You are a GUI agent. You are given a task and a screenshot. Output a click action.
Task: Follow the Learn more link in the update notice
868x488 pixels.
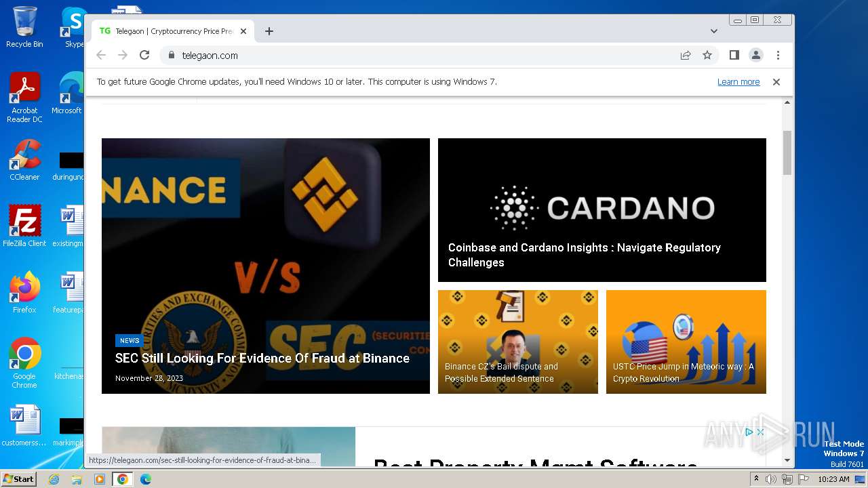tap(738, 82)
